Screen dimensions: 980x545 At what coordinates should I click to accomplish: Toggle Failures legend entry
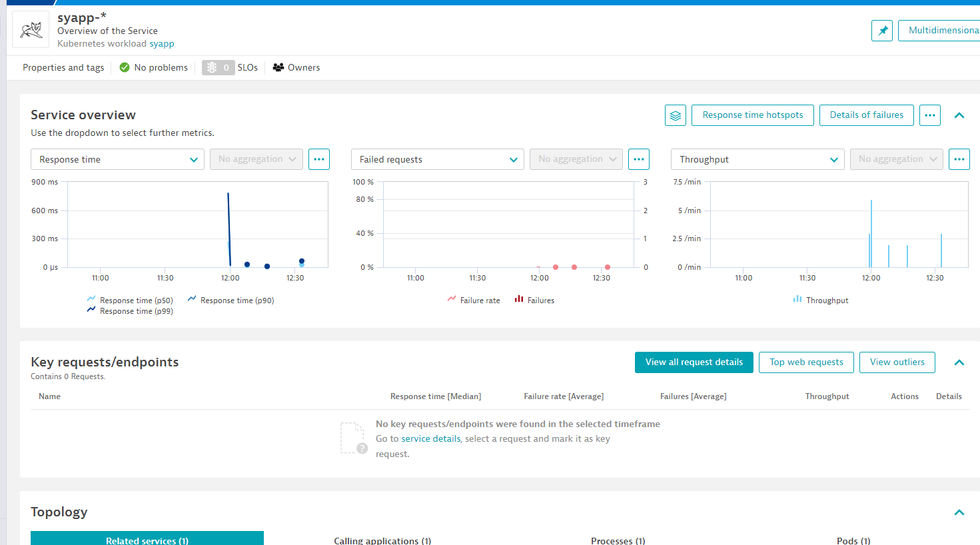[534, 300]
